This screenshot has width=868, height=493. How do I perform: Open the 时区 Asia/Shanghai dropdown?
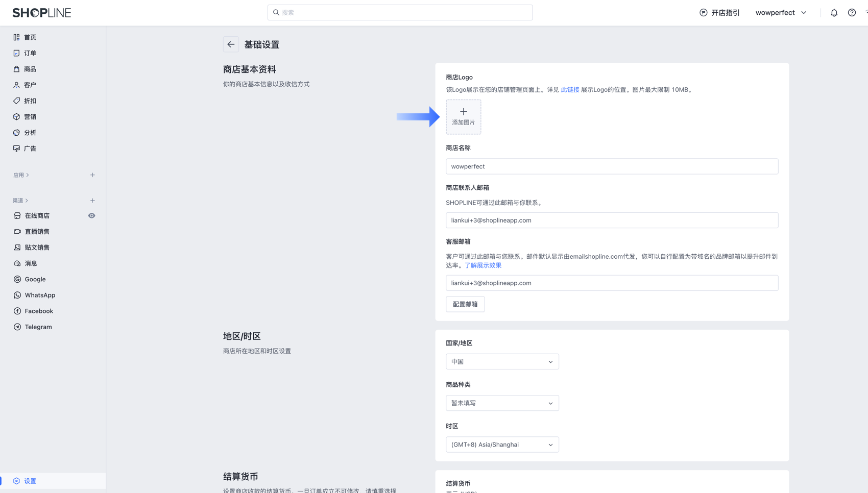tap(502, 445)
